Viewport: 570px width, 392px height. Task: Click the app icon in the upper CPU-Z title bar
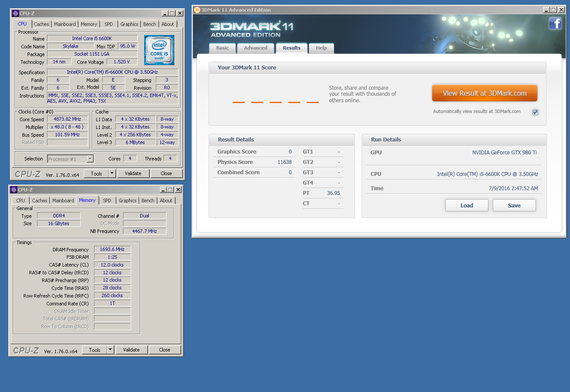coord(15,13)
